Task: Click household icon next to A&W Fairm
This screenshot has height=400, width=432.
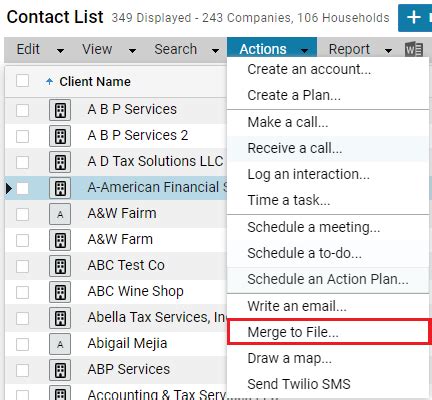Action: point(60,214)
